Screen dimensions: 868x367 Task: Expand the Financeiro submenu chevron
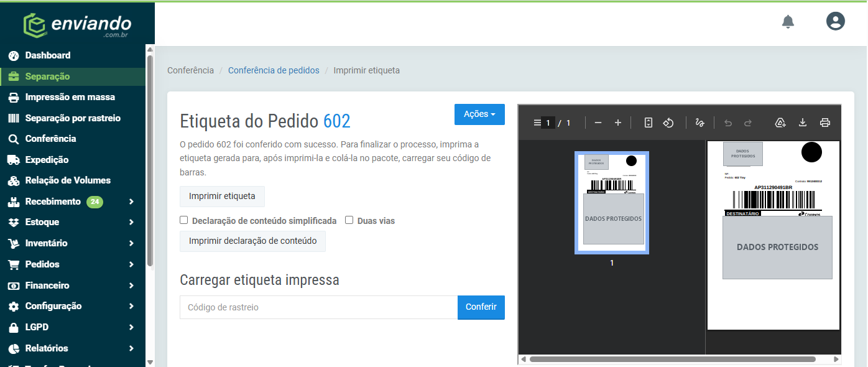point(131,286)
